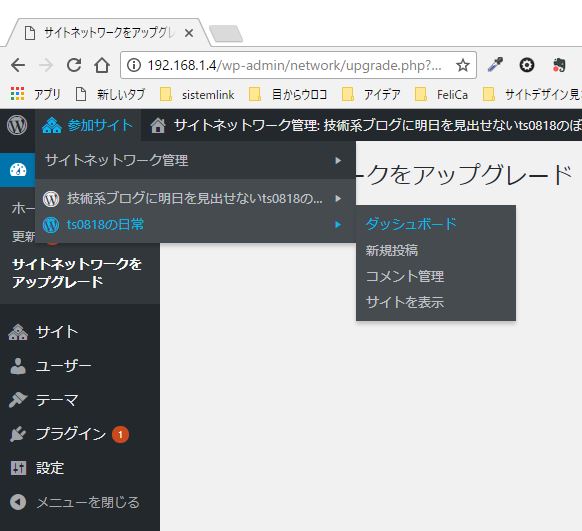Image resolution: width=582 pixels, height=531 pixels.
Task: Open a new browser tab
Action: pyautogui.click(x=226, y=34)
